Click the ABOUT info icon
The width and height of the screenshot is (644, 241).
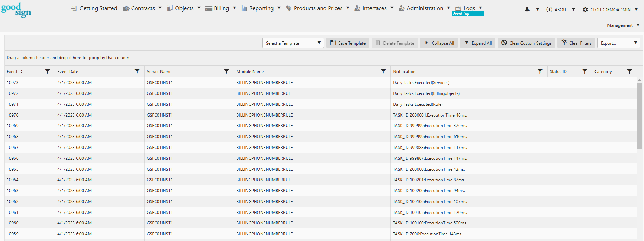549,9
